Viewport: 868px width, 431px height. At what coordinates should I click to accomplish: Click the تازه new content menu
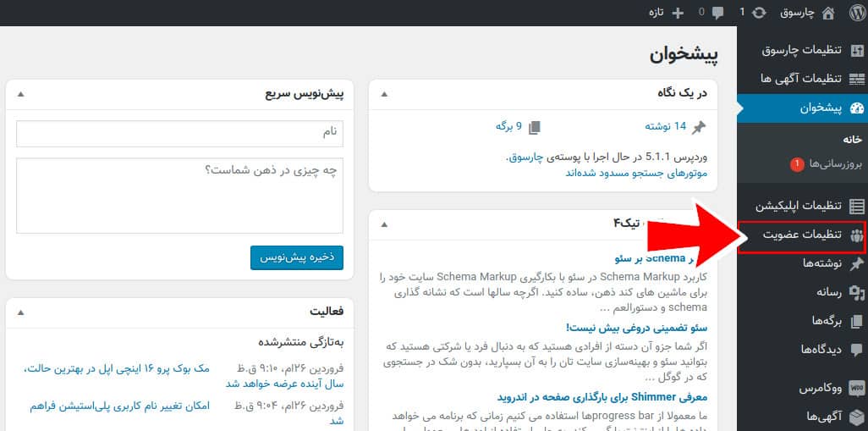[667, 13]
